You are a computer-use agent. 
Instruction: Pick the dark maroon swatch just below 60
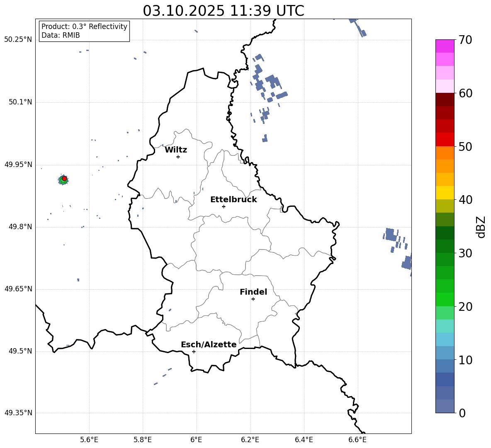(x=445, y=99)
